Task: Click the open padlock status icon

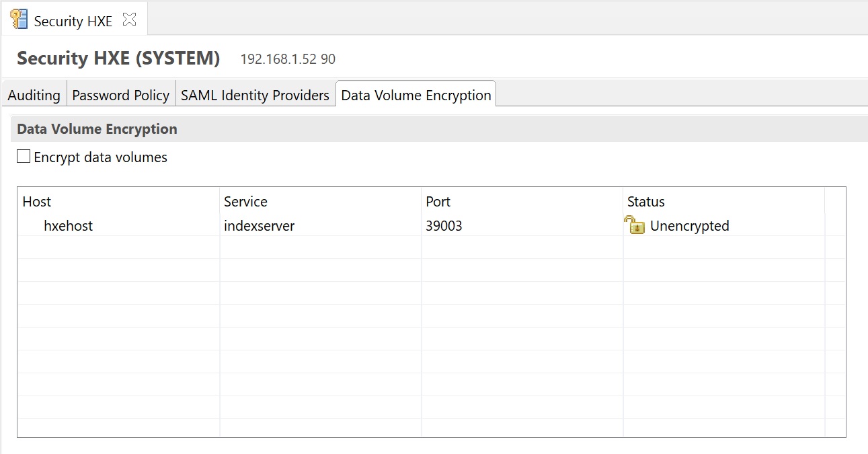Action: tap(634, 225)
